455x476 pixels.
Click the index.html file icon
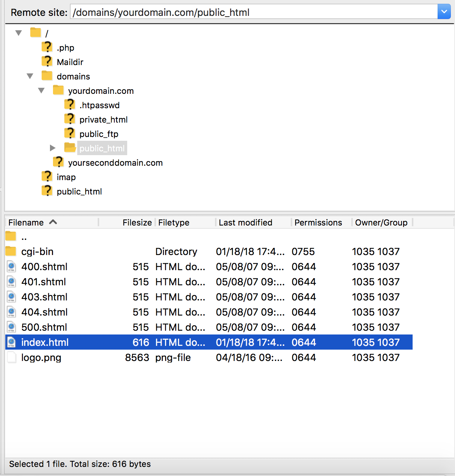(12, 342)
